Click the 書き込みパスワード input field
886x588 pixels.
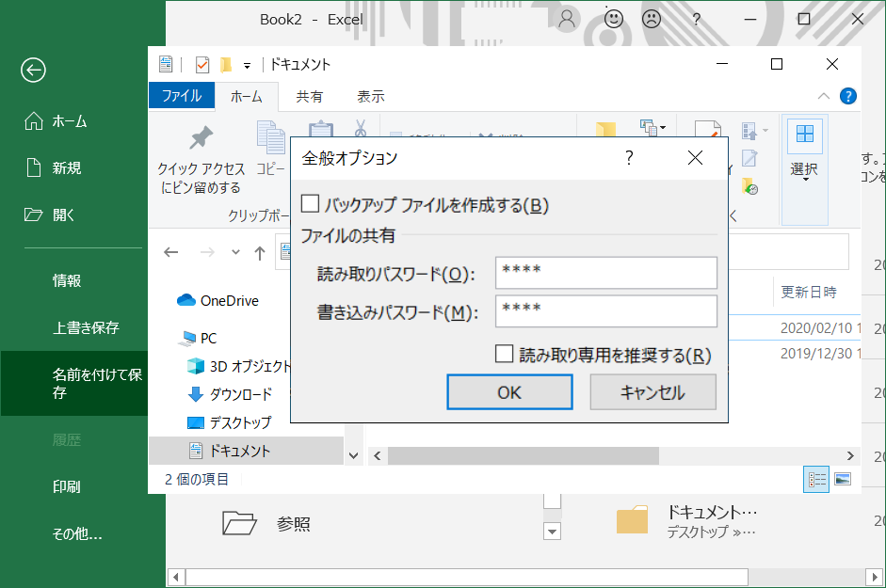pyautogui.click(x=605, y=311)
